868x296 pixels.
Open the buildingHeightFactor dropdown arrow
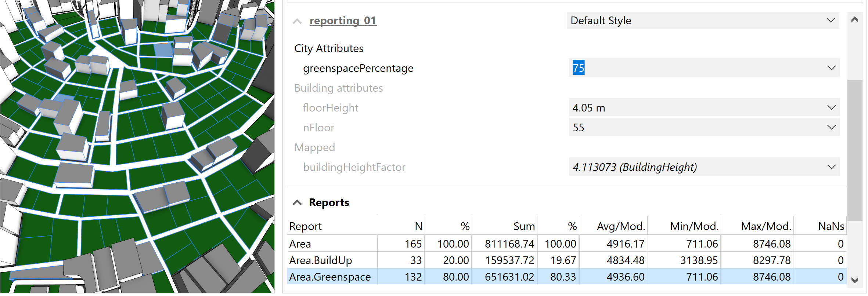click(x=831, y=167)
